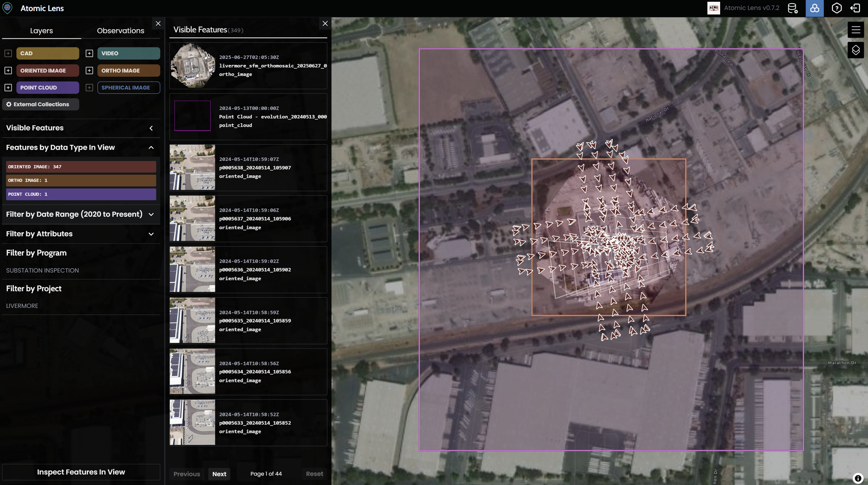868x485 pixels.
Task: Expand the ORTHO IMAGE layer plus box
Action: [89, 70]
